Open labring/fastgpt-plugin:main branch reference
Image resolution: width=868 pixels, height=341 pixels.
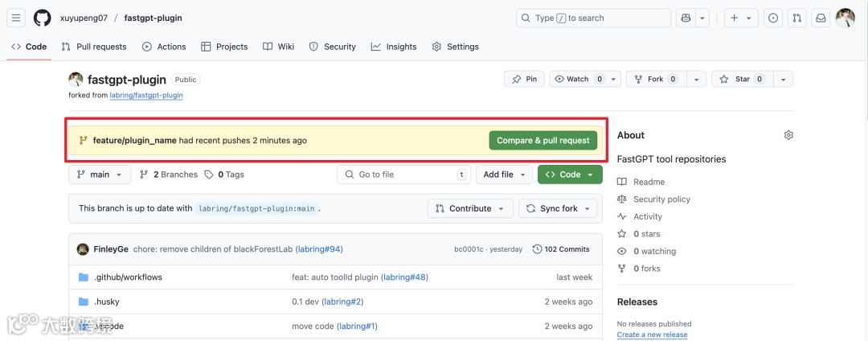[256, 208]
